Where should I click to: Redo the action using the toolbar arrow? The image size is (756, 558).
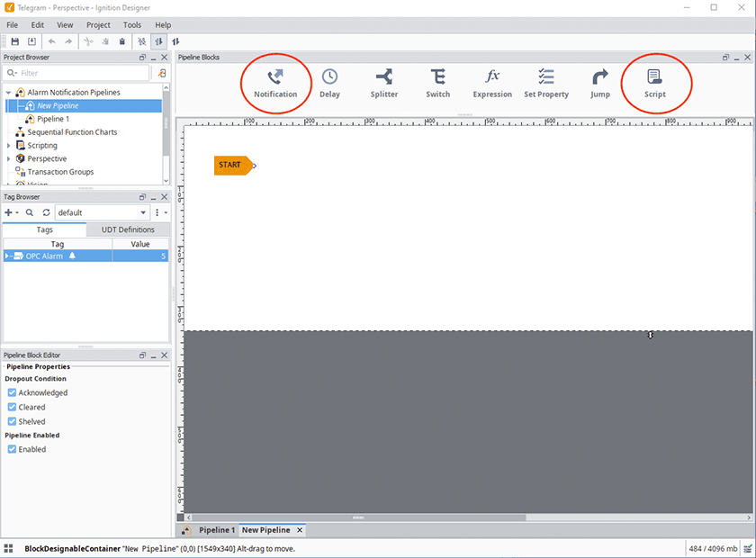68,41
